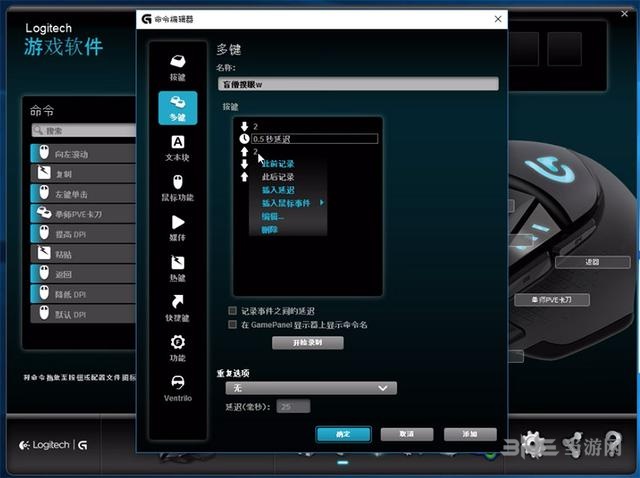Select the 返回 command row in list
640x478 pixels.
83,274
